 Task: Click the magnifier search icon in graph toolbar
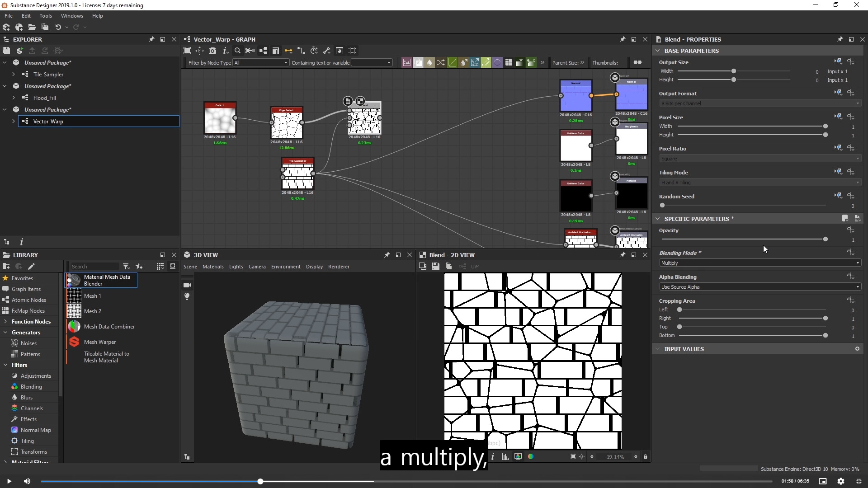click(237, 51)
